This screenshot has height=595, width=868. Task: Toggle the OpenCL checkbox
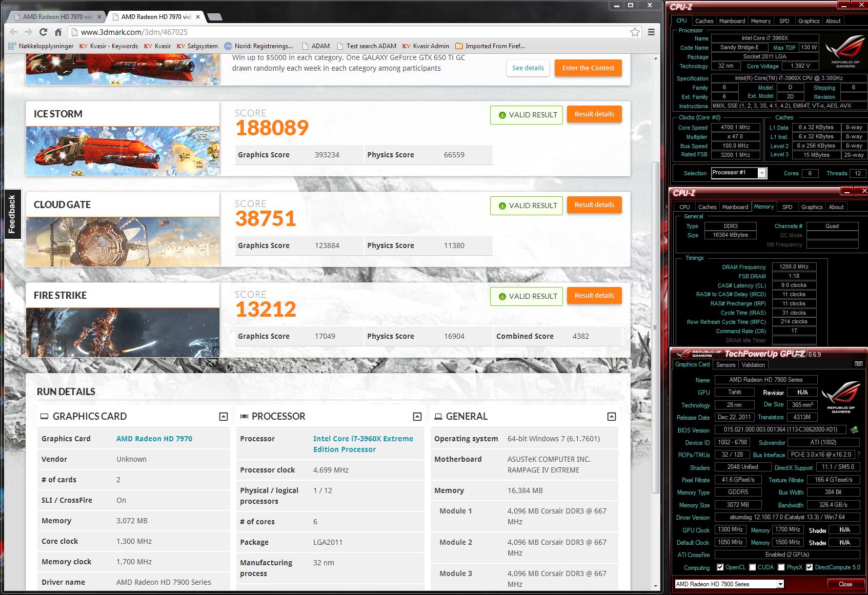click(x=720, y=567)
